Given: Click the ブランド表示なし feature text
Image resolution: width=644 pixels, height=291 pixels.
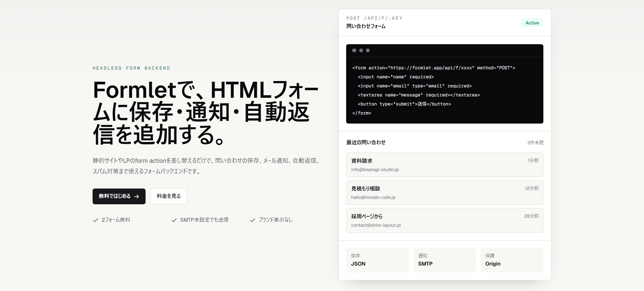Looking at the screenshot, I should click(275, 220).
